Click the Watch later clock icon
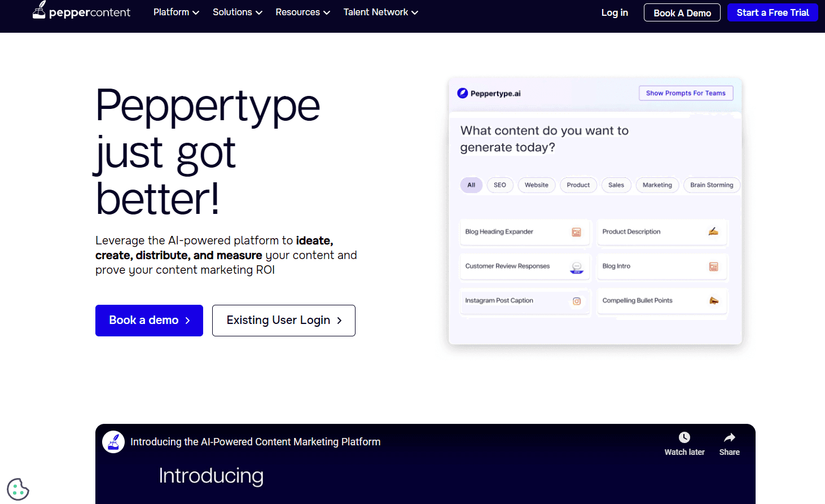Screen dimensions: 825x504 (x=684, y=437)
